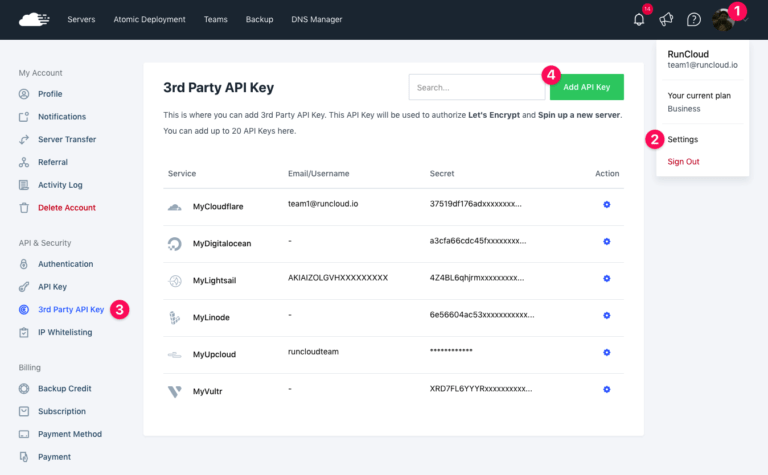Image resolution: width=768 pixels, height=475 pixels.
Task: Go to Profile page
Action: point(50,94)
